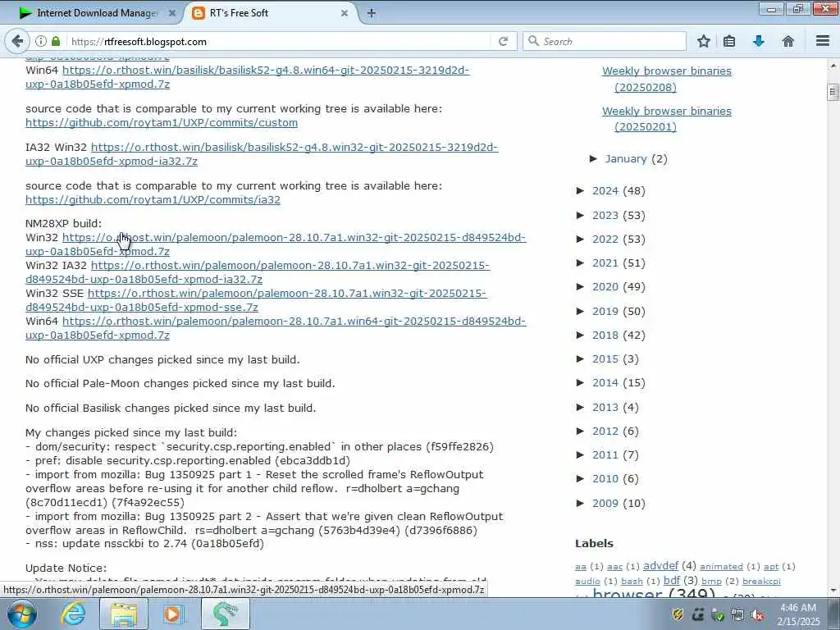Bookmark this page with the star icon
This screenshot has width=840, height=630.
tap(703, 41)
